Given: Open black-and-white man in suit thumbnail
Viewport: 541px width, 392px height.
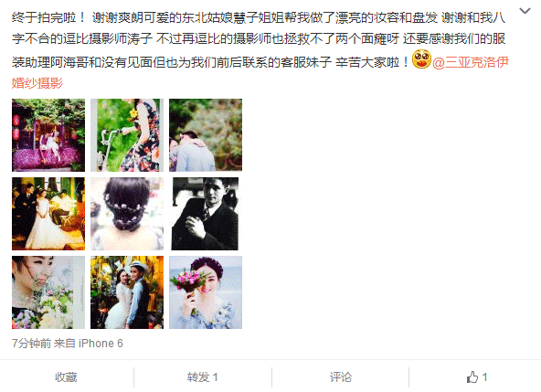Looking at the screenshot, I should 205,214.
